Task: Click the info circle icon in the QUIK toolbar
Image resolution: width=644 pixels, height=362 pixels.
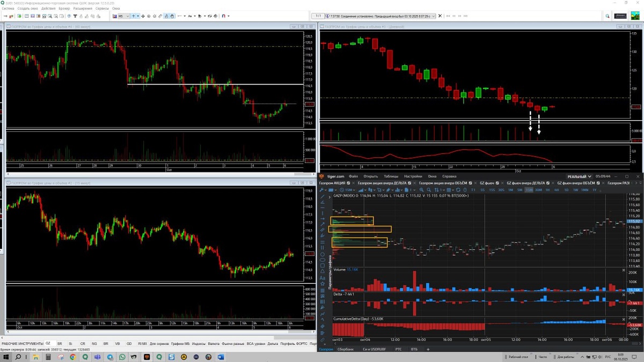Action: 69,16
